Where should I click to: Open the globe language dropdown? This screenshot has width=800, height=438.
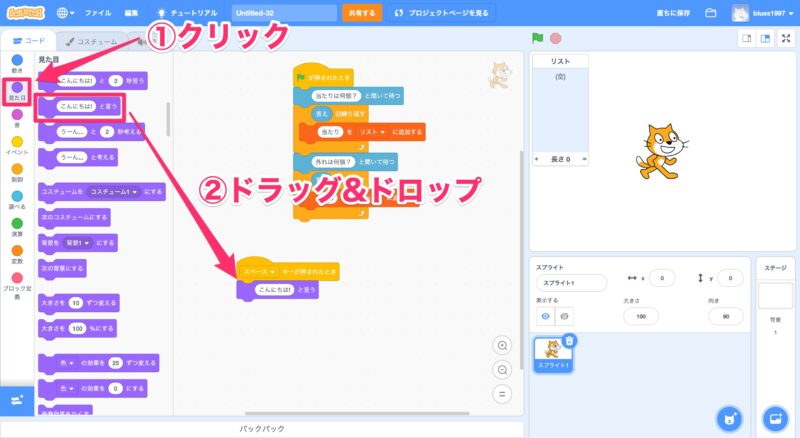click(68, 13)
